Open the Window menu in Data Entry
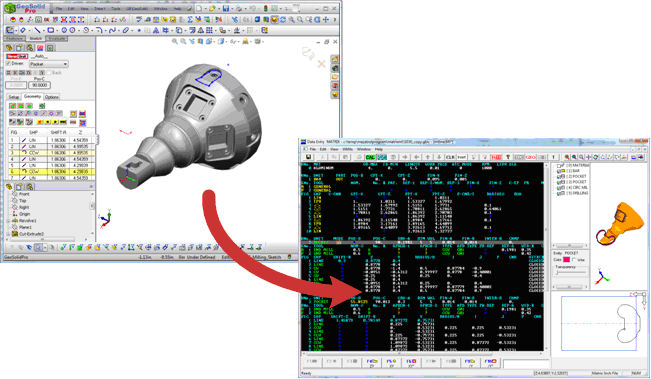 364,149
